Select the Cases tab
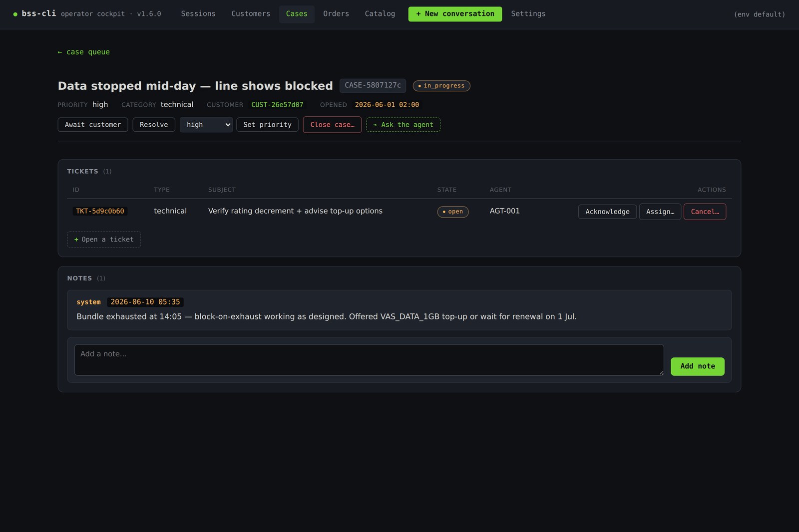Viewport: 799px width, 532px height. point(297,14)
